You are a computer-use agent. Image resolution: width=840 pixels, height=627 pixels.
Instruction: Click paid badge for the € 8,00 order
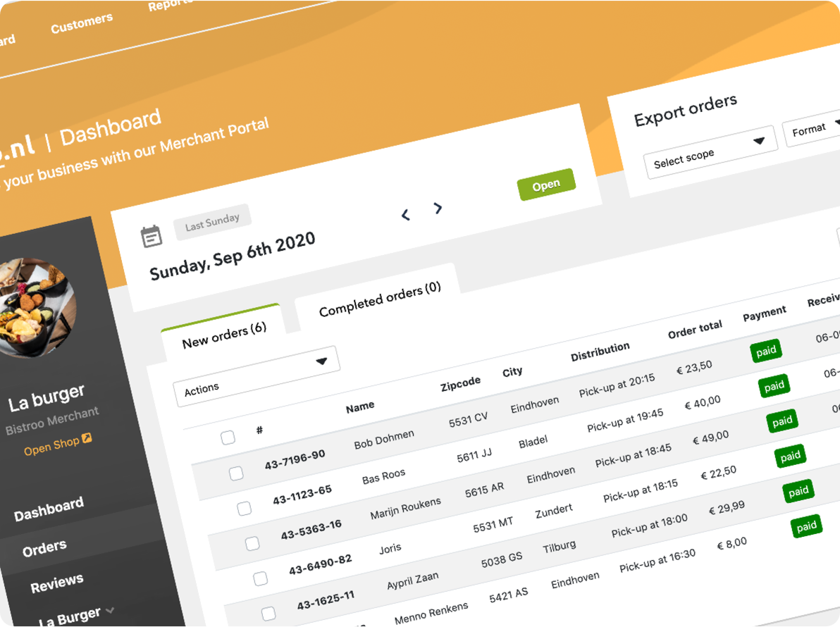806,526
